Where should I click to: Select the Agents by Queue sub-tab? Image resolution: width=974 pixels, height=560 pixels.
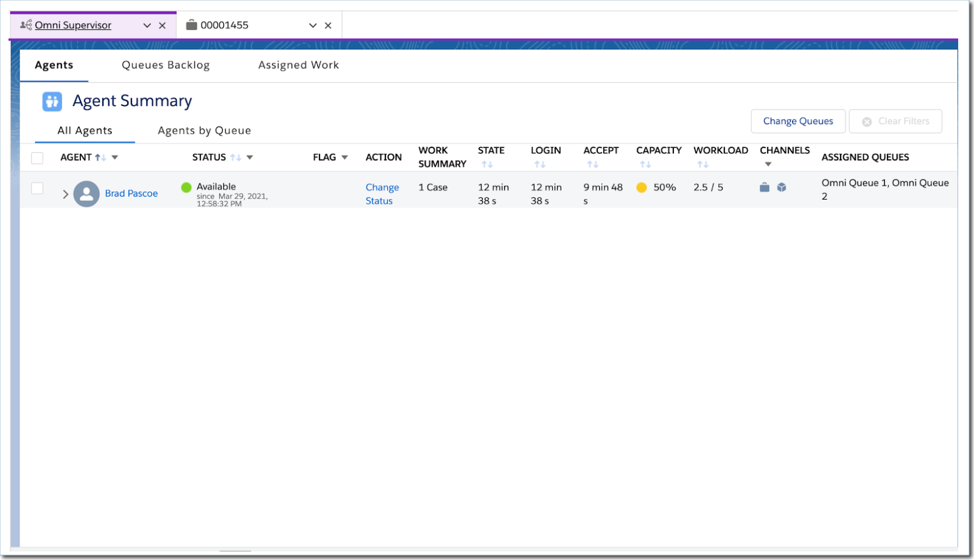[x=205, y=130]
